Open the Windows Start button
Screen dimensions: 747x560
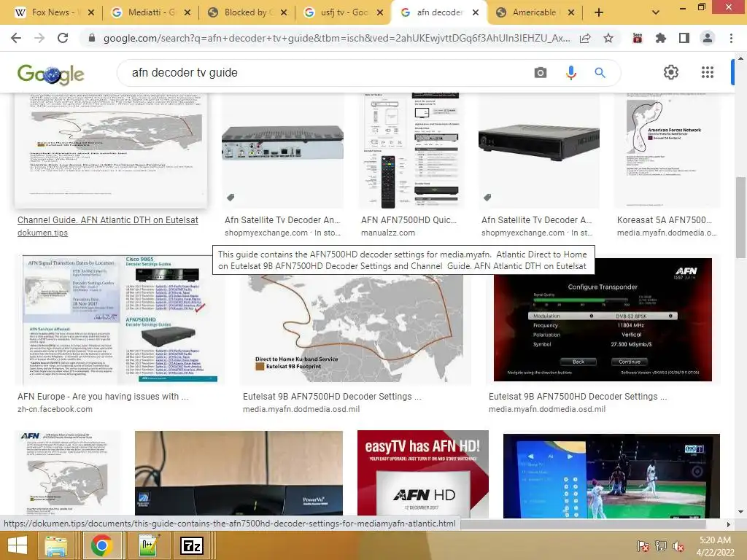[x=18, y=545]
